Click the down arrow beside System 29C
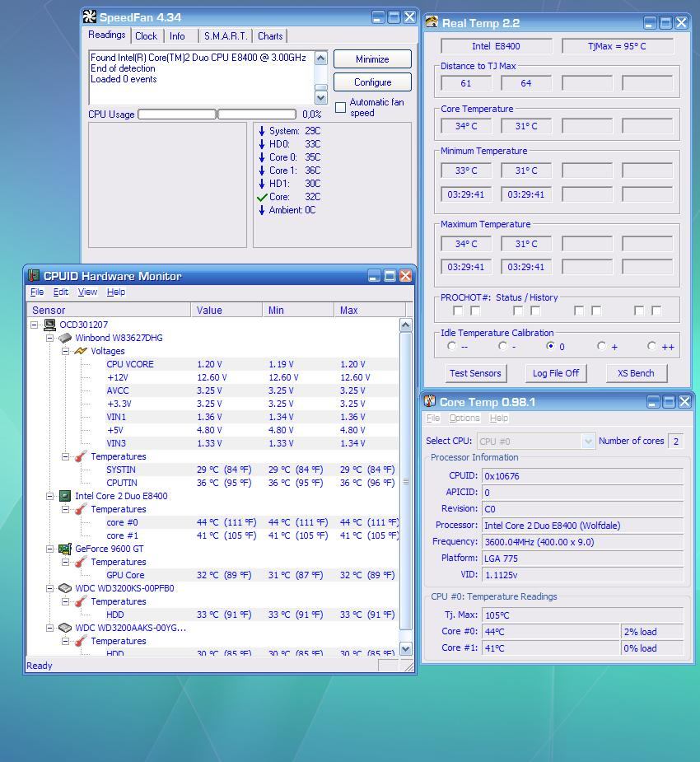 click(x=262, y=131)
